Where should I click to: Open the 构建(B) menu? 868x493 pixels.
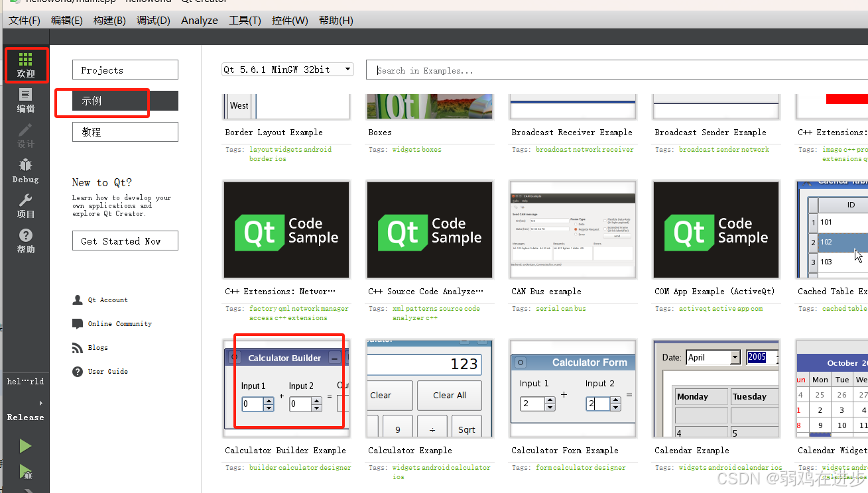pyautogui.click(x=109, y=21)
